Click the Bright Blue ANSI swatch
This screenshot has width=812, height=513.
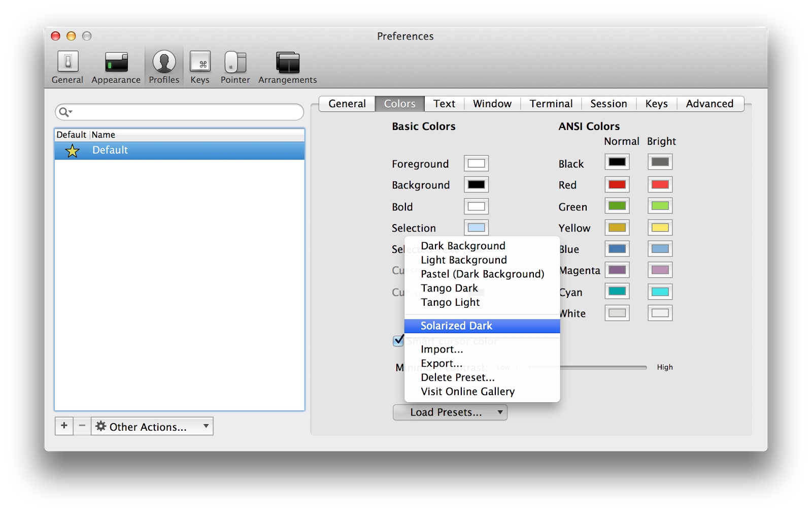coord(660,249)
